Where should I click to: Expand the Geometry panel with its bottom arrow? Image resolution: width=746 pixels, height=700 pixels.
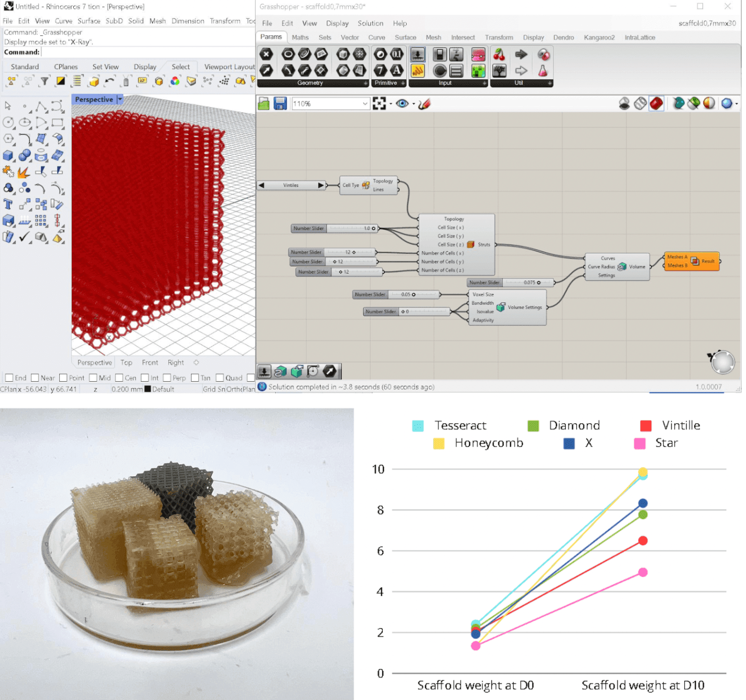[365, 83]
